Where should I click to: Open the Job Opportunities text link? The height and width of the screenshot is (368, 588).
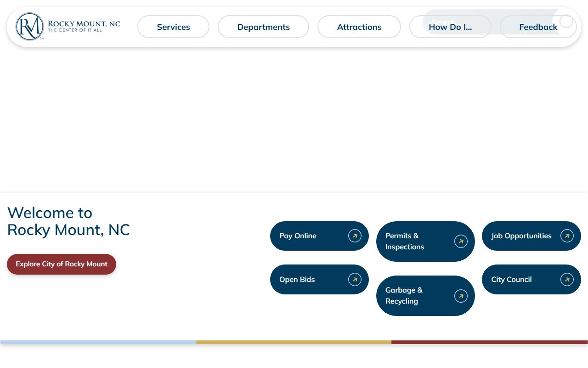tap(521, 236)
